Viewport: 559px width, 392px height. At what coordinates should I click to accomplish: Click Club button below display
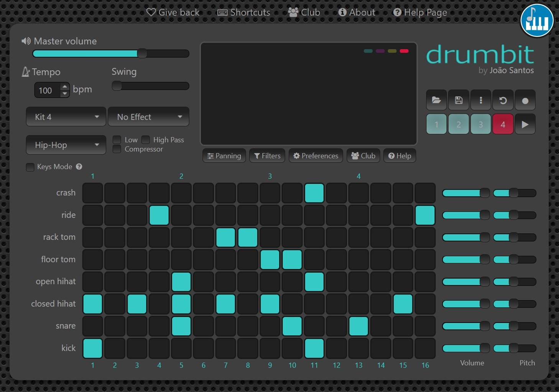pyautogui.click(x=363, y=156)
